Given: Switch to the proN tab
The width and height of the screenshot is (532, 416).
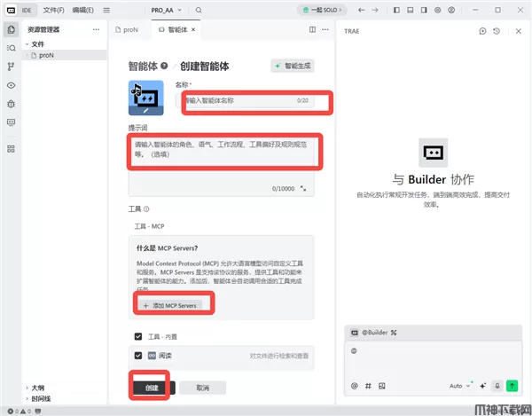Looking at the screenshot, I should (x=129, y=29).
